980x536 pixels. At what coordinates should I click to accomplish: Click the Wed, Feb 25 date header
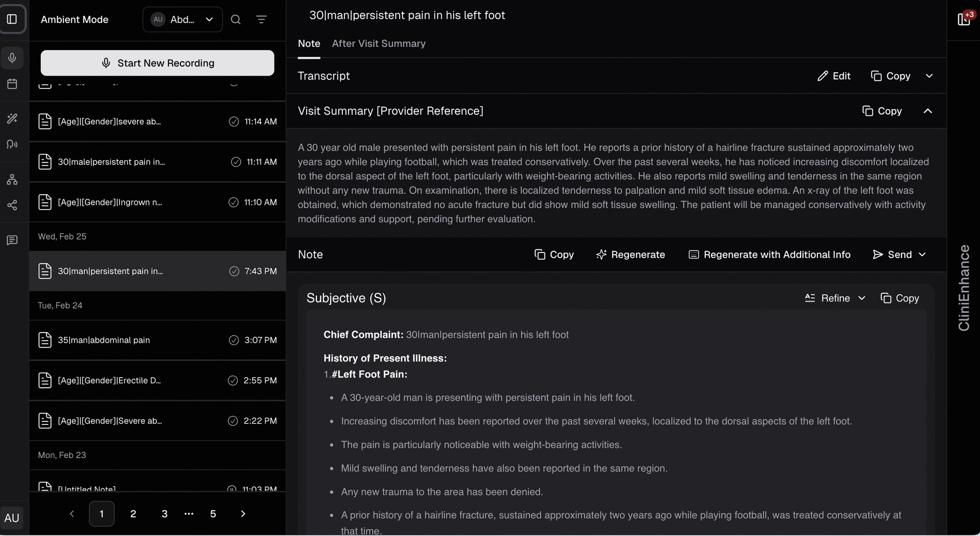coord(62,236)
